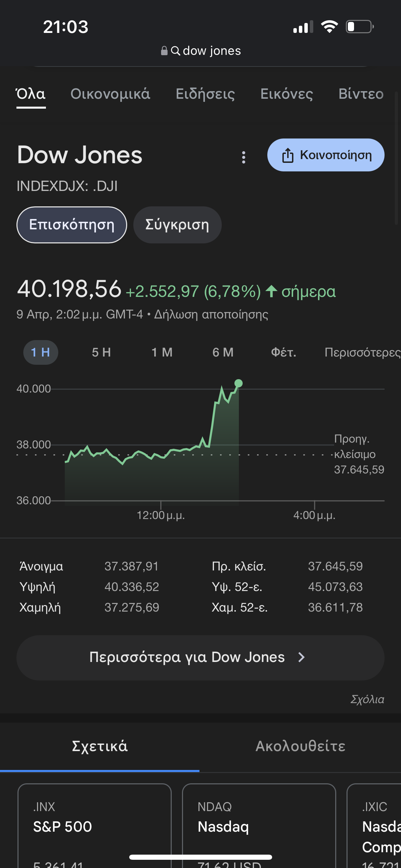Open the S&P 500 card

click(95, 826)
